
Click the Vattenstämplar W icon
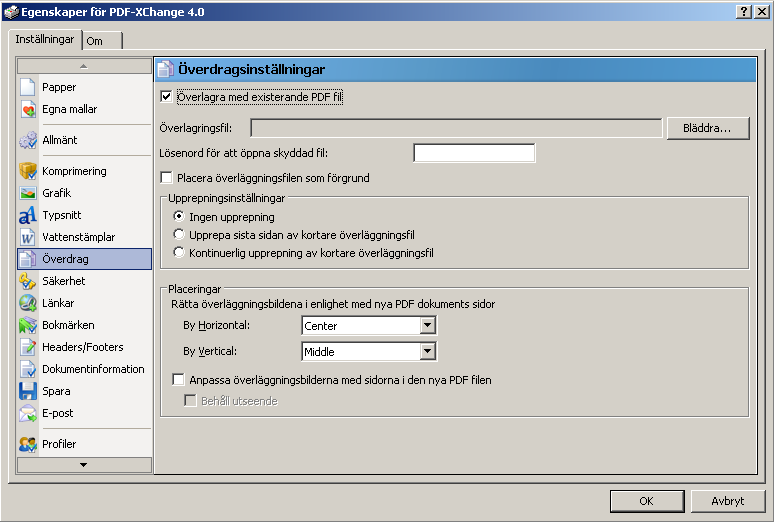pyautogui.click(x=28, y=237)
